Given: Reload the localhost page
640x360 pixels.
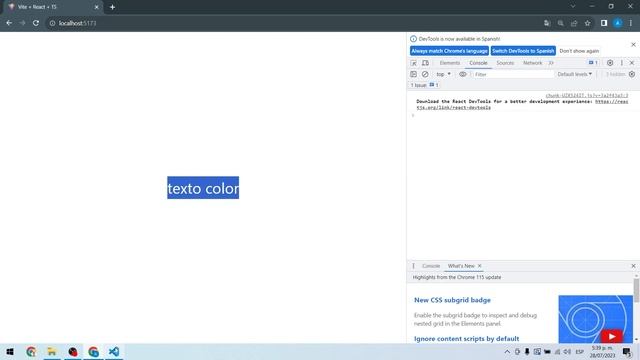Looking at the screenshot, I should pos(36,23).
